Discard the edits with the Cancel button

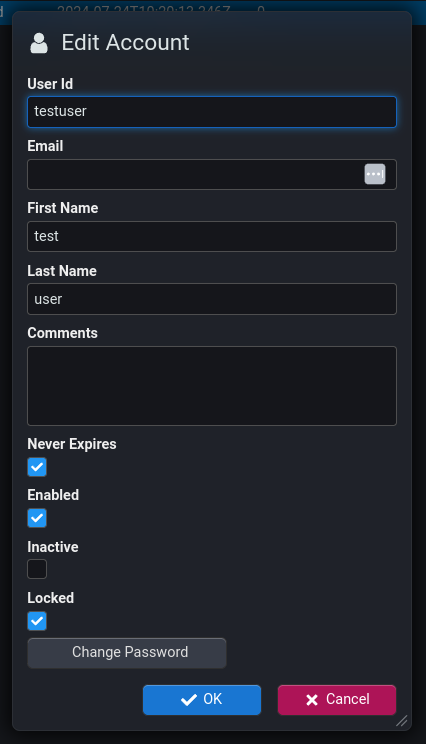(x=337, y=699)
